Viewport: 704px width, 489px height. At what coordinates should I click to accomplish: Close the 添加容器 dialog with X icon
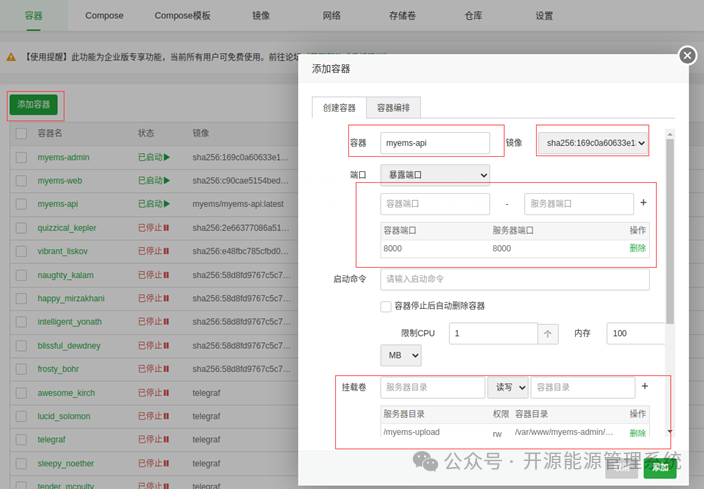click(687, 56)
